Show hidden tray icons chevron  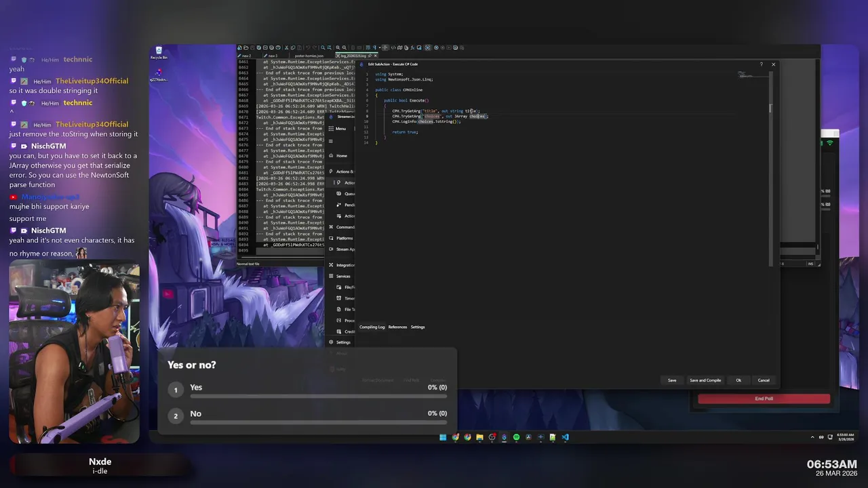pyautogui.click(x=813, y=437)
